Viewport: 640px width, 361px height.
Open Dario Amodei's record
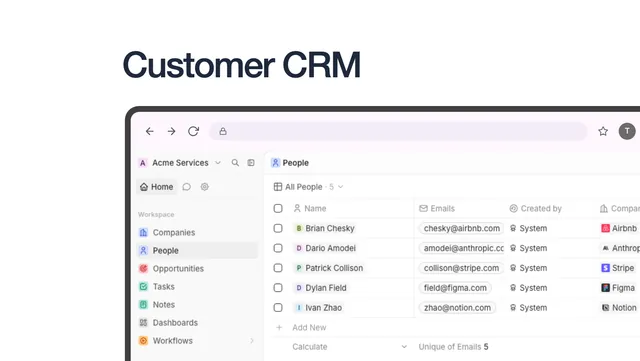(x=326, y=248)
